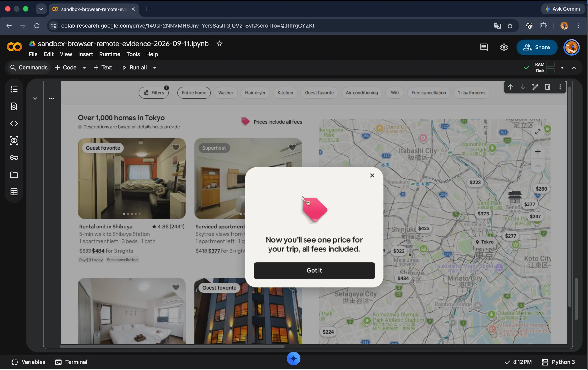The width and height of the screenshot is (588, 370).
Task: Click the Got it button
Action: (x=314, y=271)
